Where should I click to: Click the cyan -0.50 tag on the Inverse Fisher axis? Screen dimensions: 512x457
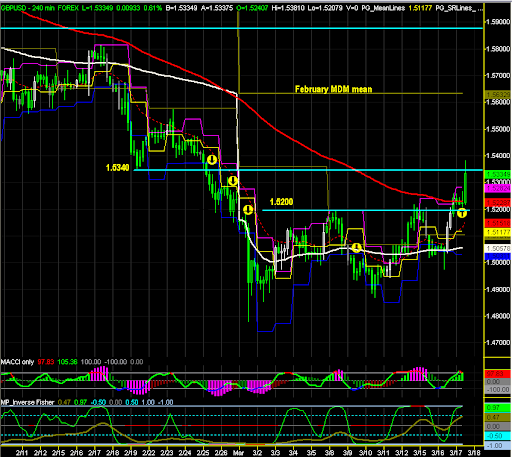click(x=498, y=436)
